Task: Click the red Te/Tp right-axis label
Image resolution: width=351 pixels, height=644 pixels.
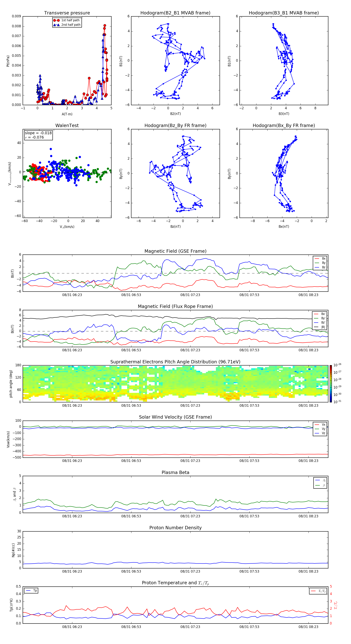Action: click(336, 605)
